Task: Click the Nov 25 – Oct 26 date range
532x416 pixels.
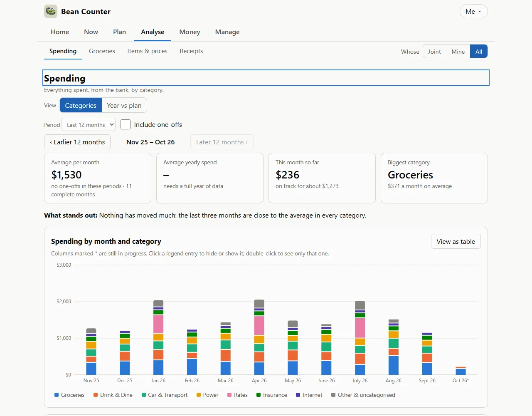Action: click(150, 142)
